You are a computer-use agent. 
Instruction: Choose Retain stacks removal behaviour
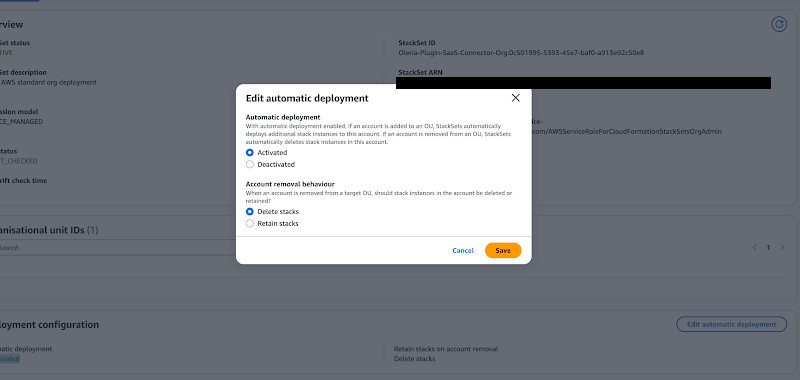click(x=249, y=223)
